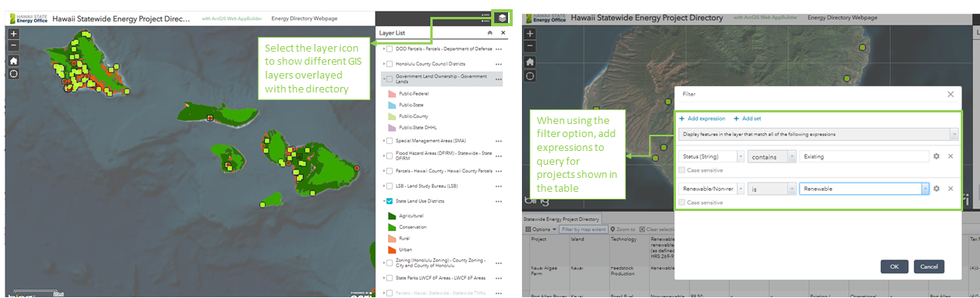This screenshot has height=298, width=980.
Task: Remove the Status expression row
Action: coord(950,156)
